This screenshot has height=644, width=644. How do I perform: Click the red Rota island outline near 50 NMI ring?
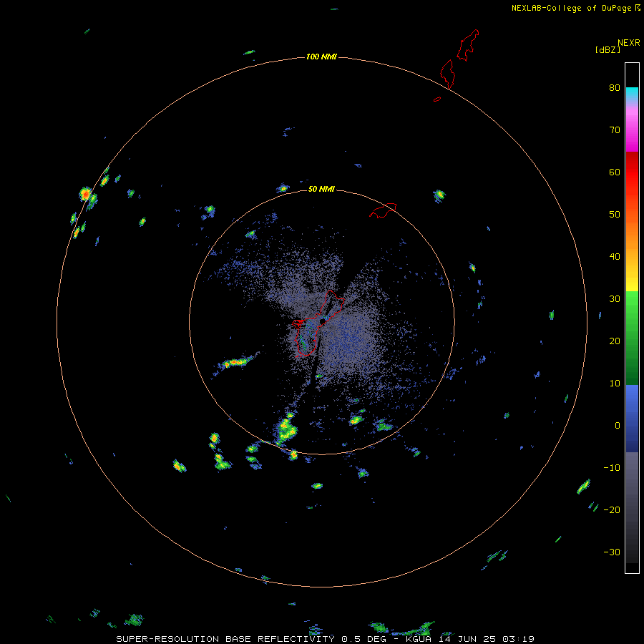[x=383, y=210]
